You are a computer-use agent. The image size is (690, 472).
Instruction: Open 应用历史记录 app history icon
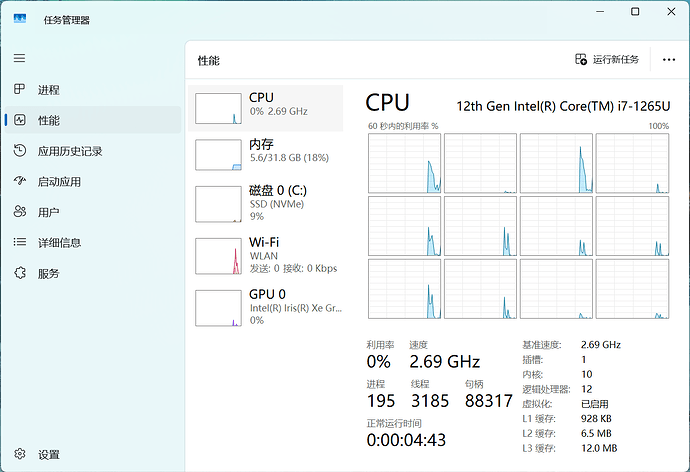(19, 151)
